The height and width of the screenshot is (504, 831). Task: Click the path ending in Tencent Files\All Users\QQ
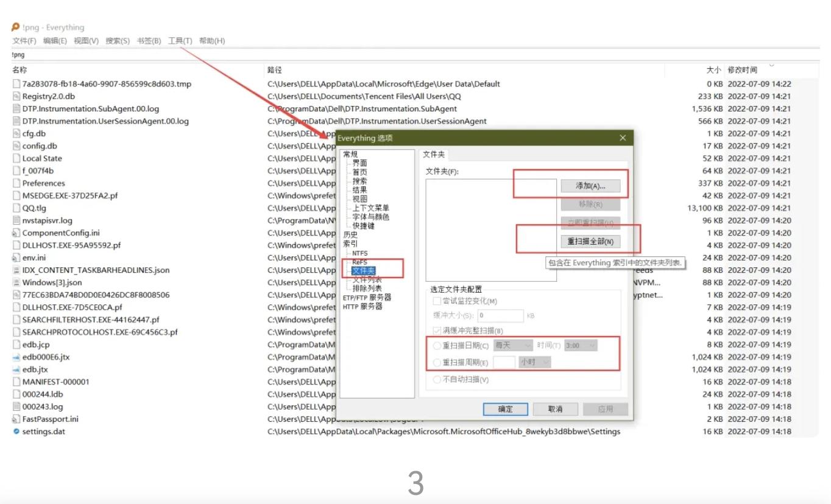pos(364,96)
